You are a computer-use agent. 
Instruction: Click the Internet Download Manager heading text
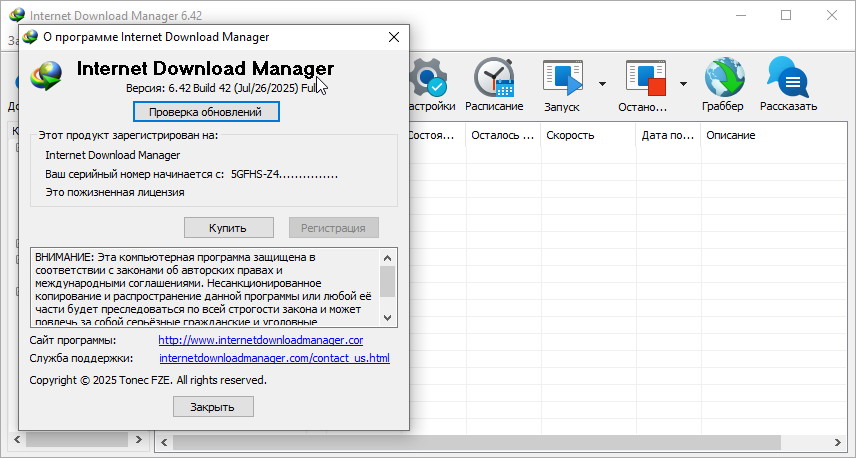pyautogui.click(x=205, y=68)
